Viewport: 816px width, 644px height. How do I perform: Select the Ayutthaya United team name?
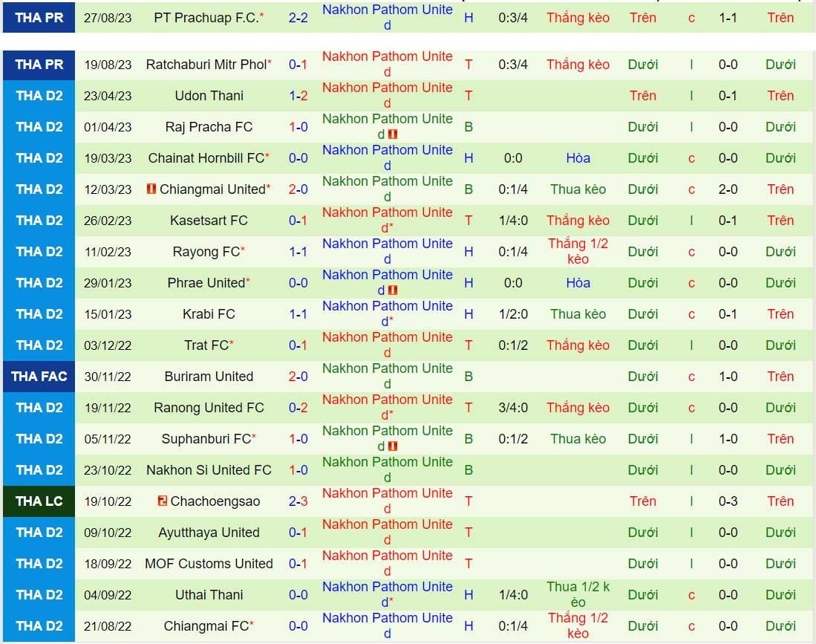pyautogui.click(x=209, y=533)
